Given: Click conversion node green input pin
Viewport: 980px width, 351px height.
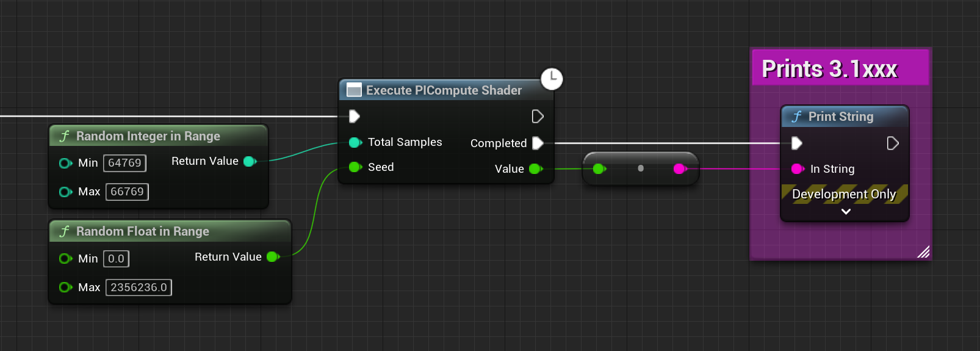Looking at the screenshot, I should click(x=599, y=169).
